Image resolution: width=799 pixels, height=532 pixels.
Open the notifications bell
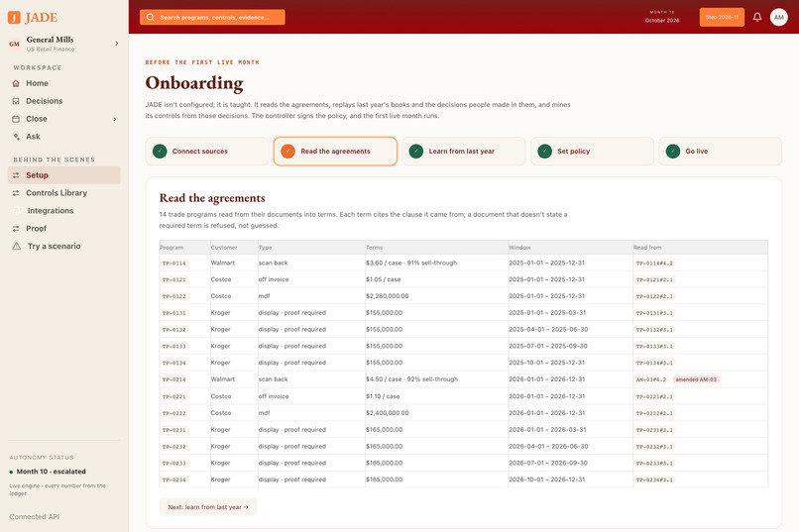[757, 17]
